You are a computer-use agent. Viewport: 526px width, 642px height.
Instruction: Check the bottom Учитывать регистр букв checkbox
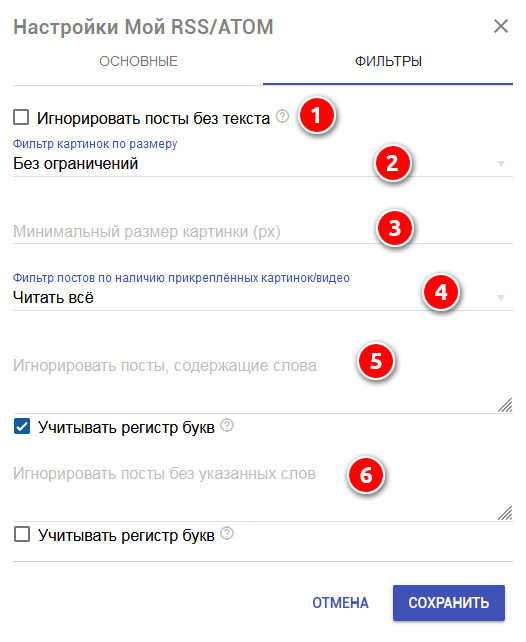pos(22,534)
